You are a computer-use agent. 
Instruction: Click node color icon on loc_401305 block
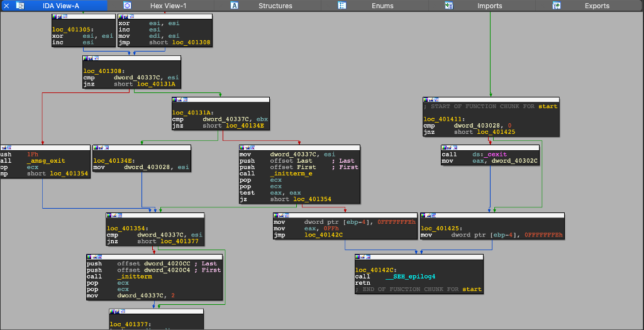(x=55, y=17)
